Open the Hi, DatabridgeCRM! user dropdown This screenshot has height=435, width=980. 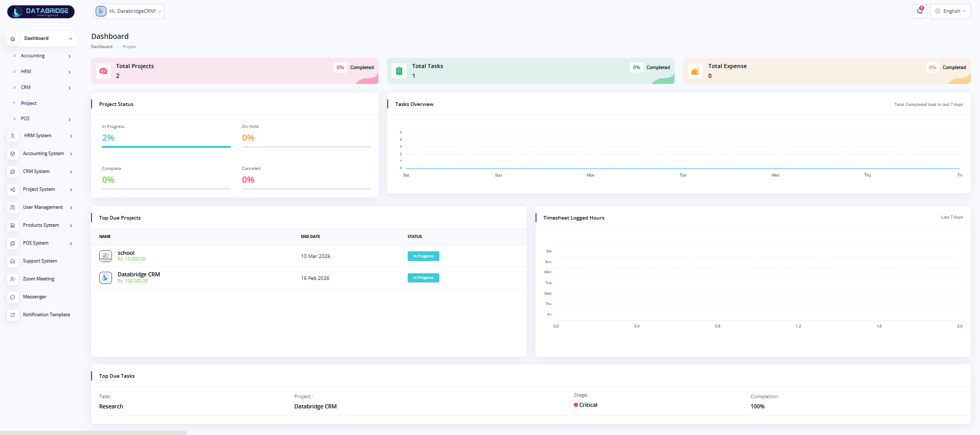[129, 11]
